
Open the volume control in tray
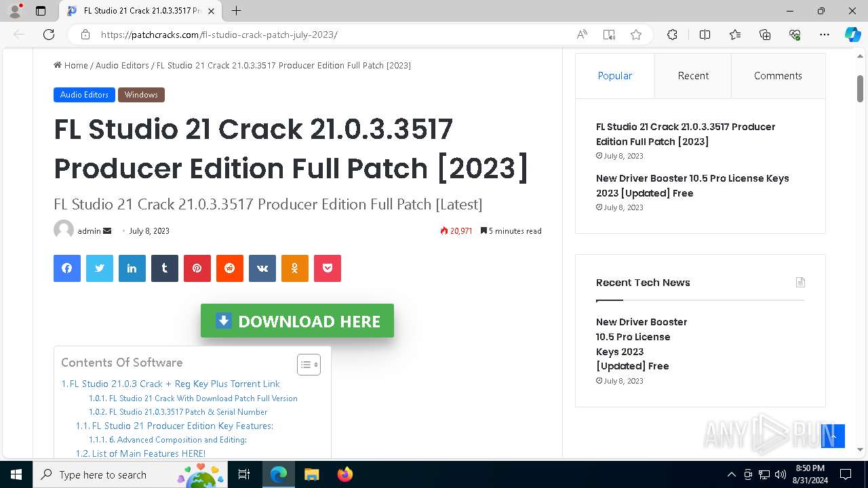(x=781, y=474)
